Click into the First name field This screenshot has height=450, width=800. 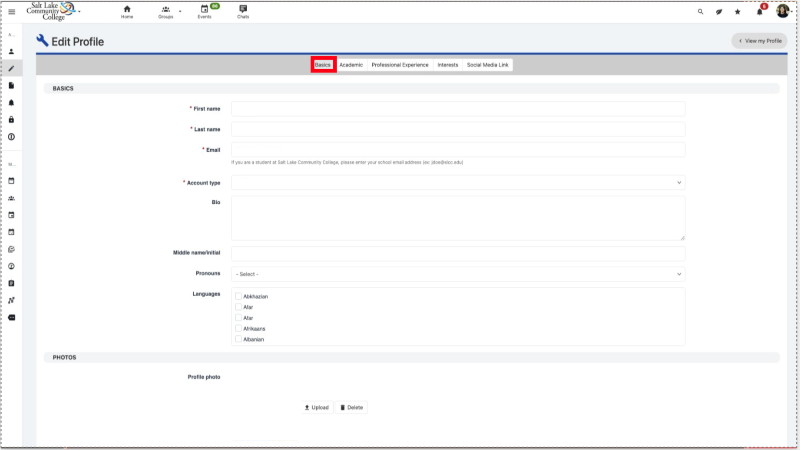[x=458, y=108]
